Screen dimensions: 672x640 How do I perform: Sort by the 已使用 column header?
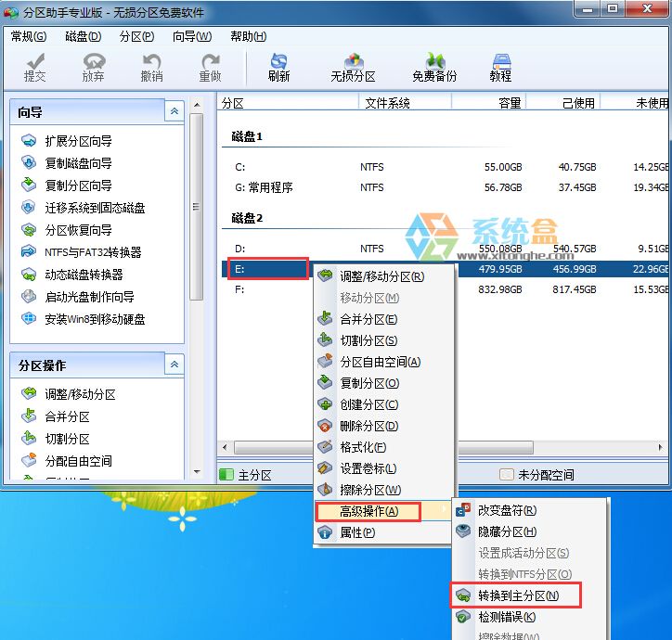563,103
